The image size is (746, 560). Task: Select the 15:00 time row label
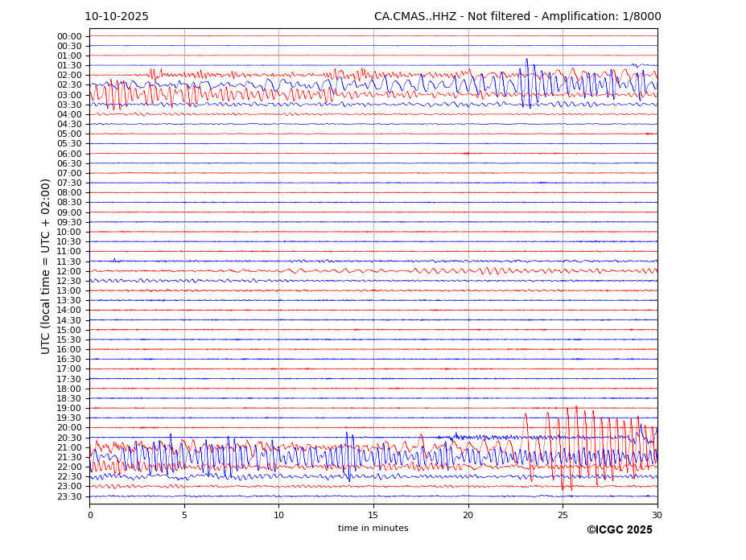(x=69, y=330)
